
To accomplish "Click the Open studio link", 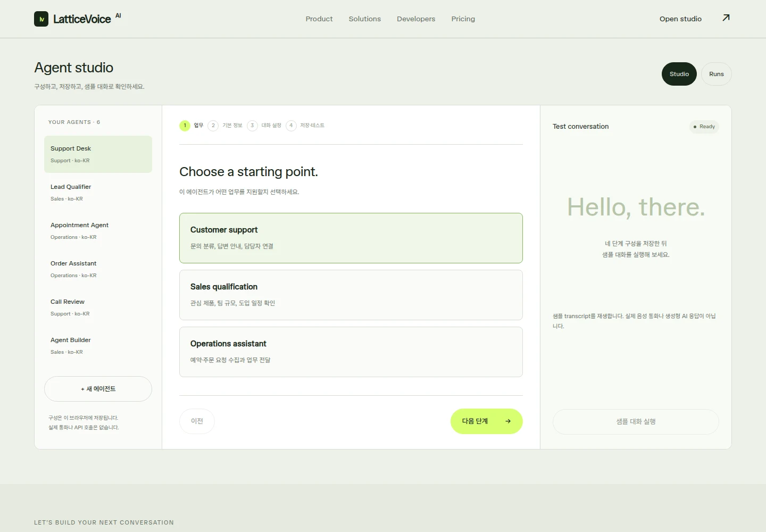I will pos(680,19).
